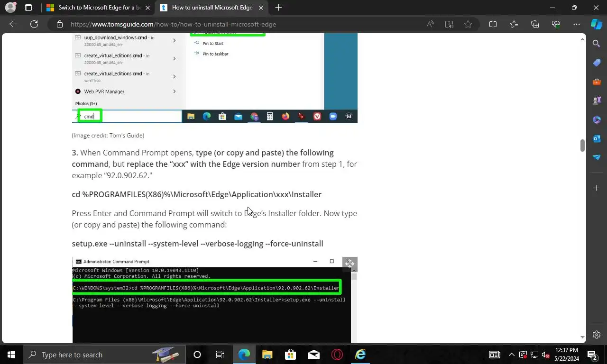This screenshot has height=364, width=607.
Task: Open a new browser tab
Action: [x=278, y=8]
